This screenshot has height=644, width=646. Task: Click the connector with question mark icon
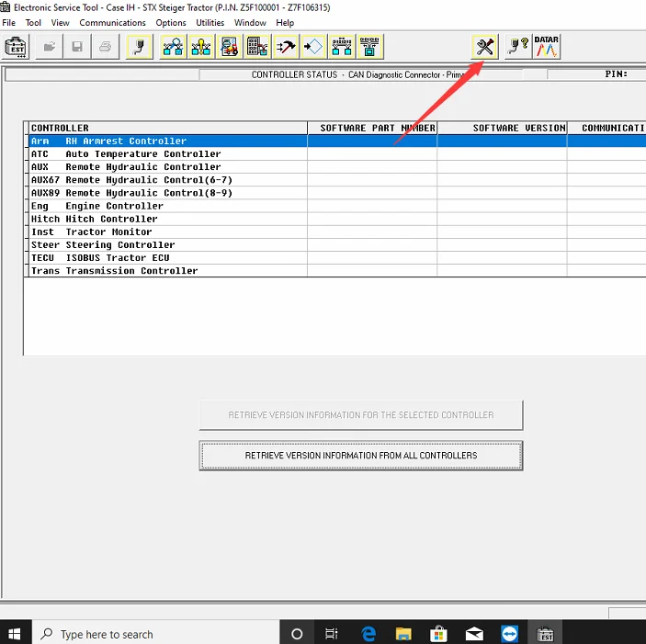point(518,47)
